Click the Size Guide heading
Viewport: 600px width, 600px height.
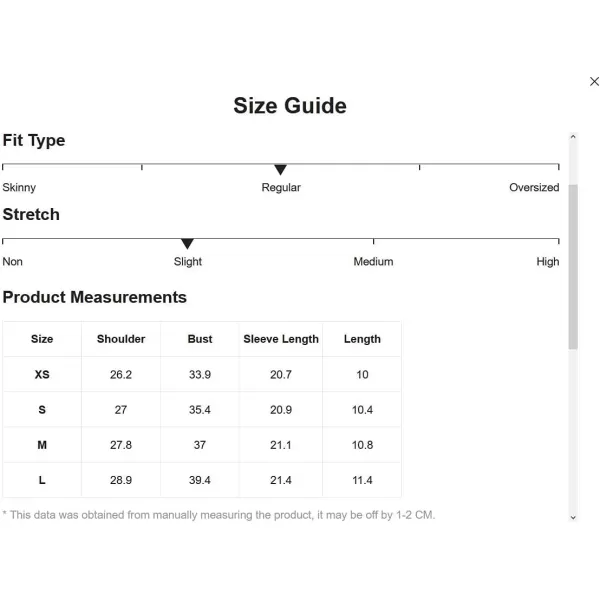pyautogui.click(x=290, y=106)
